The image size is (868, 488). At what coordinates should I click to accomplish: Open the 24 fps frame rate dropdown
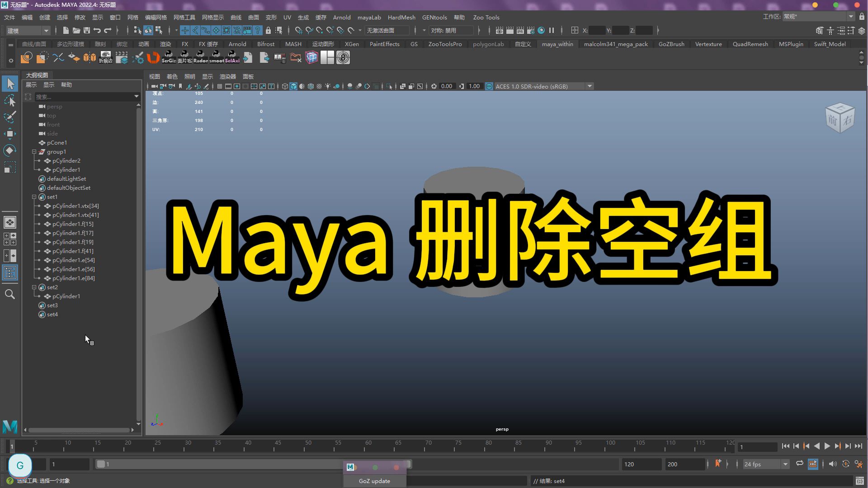coord(766,464)
